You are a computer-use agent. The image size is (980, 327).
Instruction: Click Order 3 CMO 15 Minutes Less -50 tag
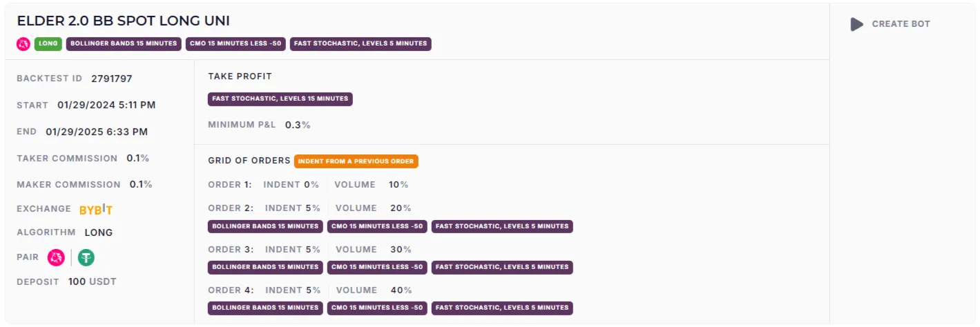click(377, 267)
